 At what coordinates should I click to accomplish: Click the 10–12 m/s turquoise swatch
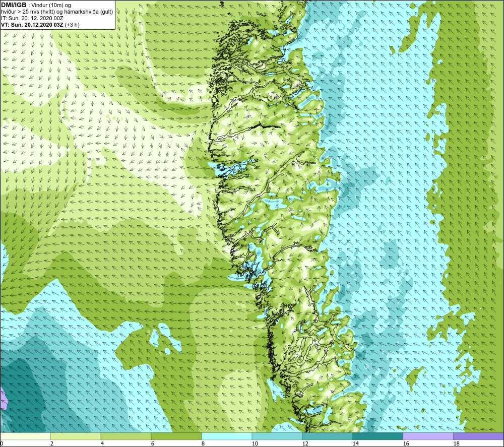click(277, 436)
